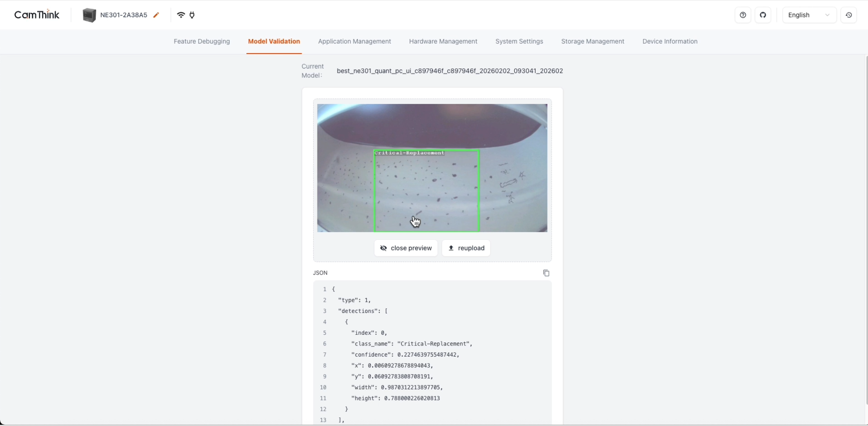The image size is (868, 426).
Task: Click the detection preview image
Action: pyautogui.click(x=432, y=168)
